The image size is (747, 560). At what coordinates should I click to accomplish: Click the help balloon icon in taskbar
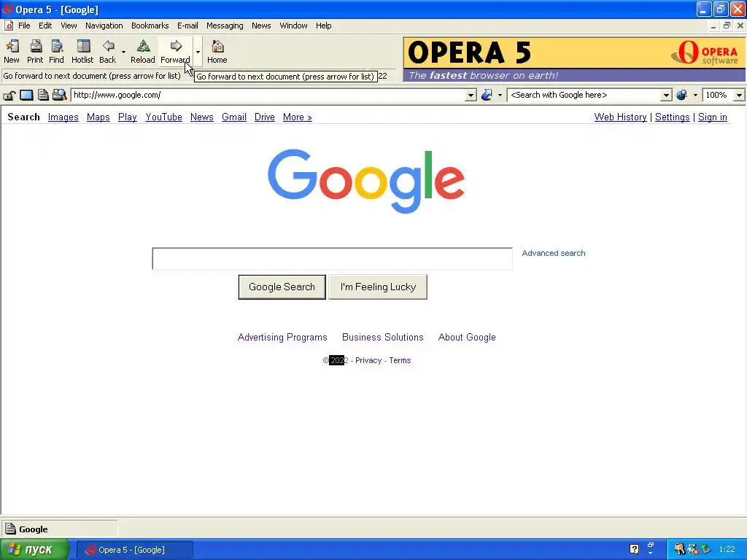point(634,549)
